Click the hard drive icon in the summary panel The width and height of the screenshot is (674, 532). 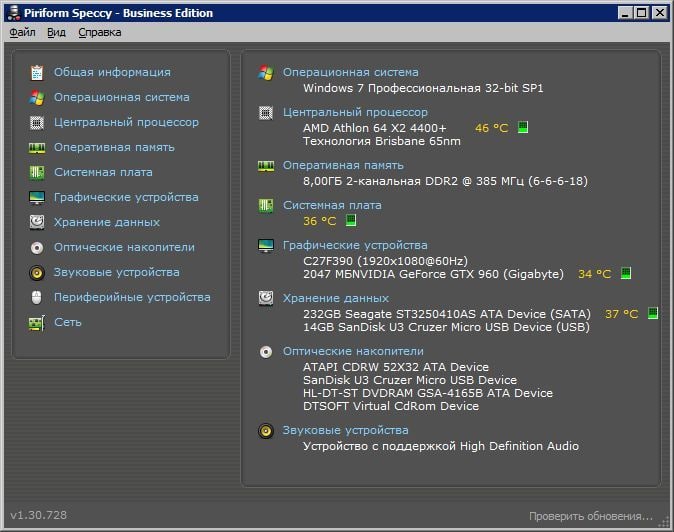(x=266, y=298)
